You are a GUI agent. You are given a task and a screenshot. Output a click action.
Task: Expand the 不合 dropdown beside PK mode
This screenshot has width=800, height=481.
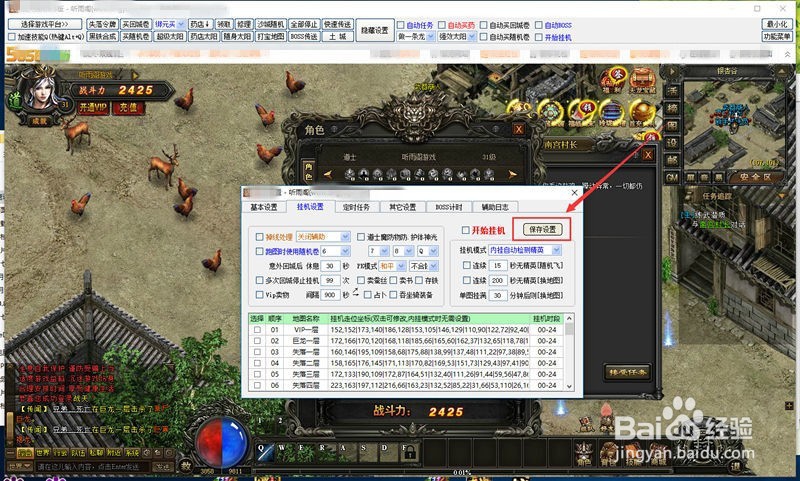423,266
